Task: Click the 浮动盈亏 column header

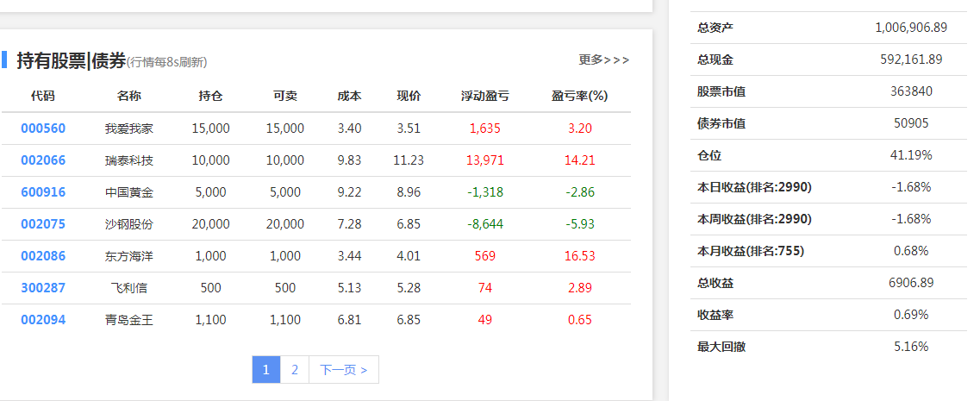Action: [x=484, y=96]
